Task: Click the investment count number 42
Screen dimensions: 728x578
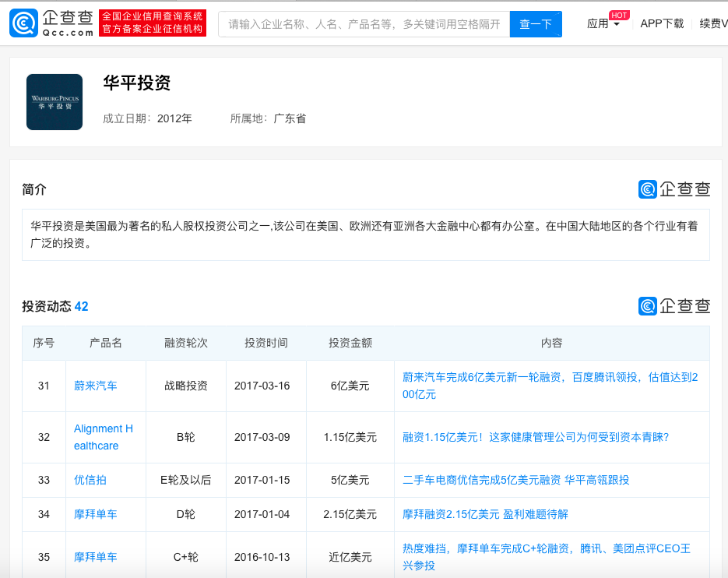Action: pyautogui.click(x=81, y=306)
